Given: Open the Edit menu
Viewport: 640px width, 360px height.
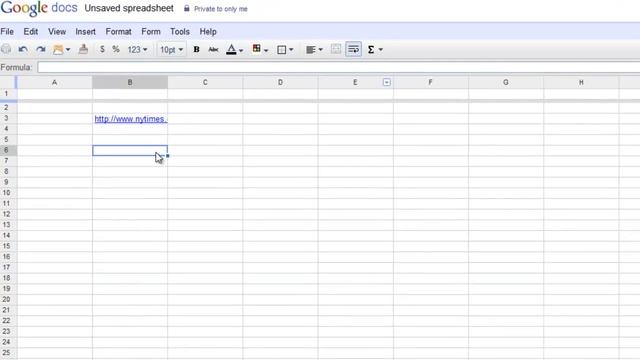Looking at the screenshot, I should tap(31, 31).
